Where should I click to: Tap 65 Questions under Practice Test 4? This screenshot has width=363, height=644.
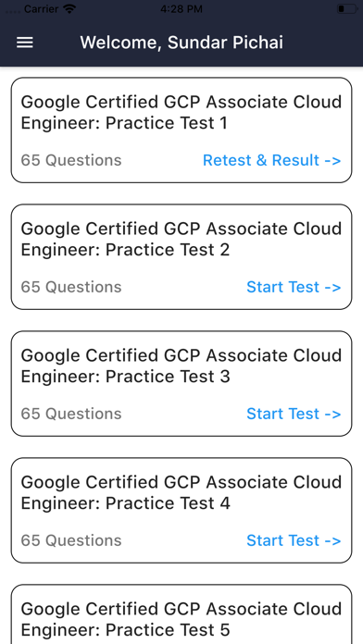71,540
